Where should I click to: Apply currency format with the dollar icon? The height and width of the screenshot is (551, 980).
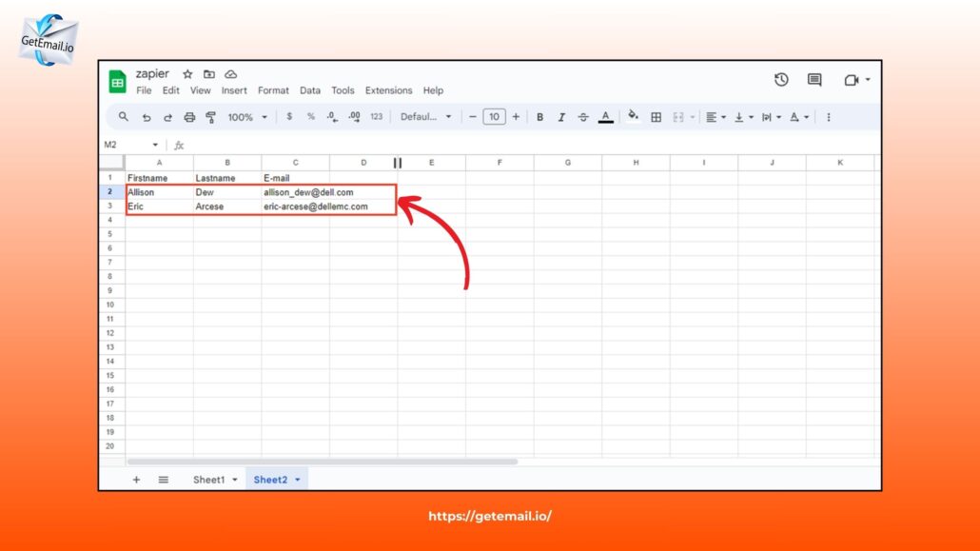click(x=289, y=116)
